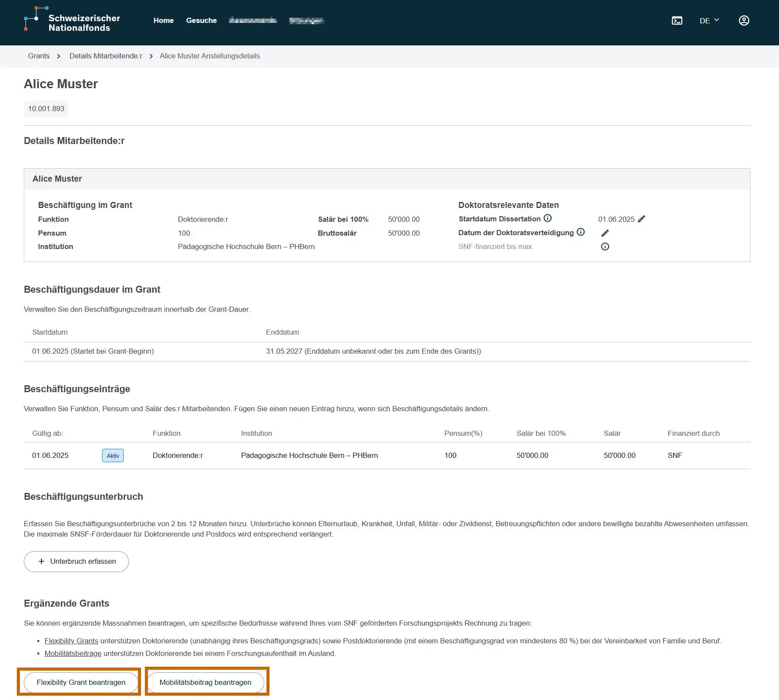Open the Flexibility Grants hyperlink

tap(71, 641)
